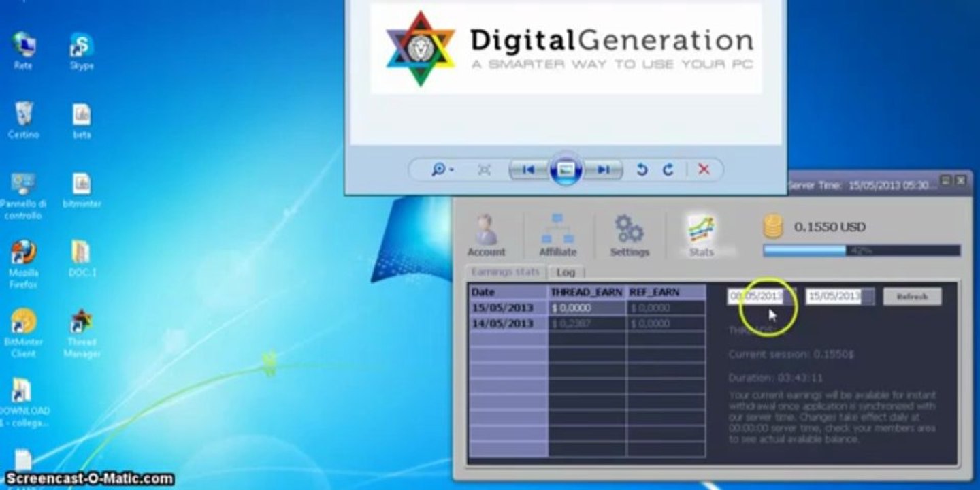Screen dimensions: 980x490
Task: Rotate the image counterclockwise
Action: click(x=641, y=169)
